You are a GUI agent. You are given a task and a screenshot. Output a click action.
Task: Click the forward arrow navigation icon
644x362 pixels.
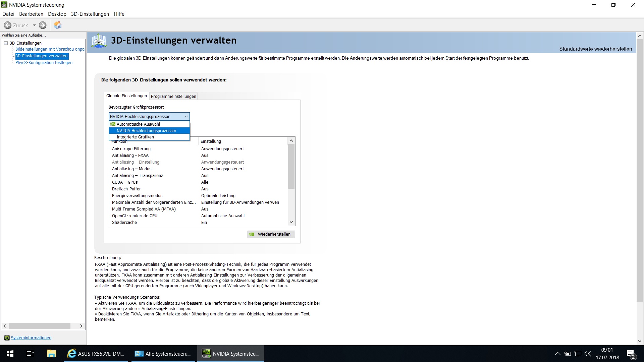coord(43,25)
